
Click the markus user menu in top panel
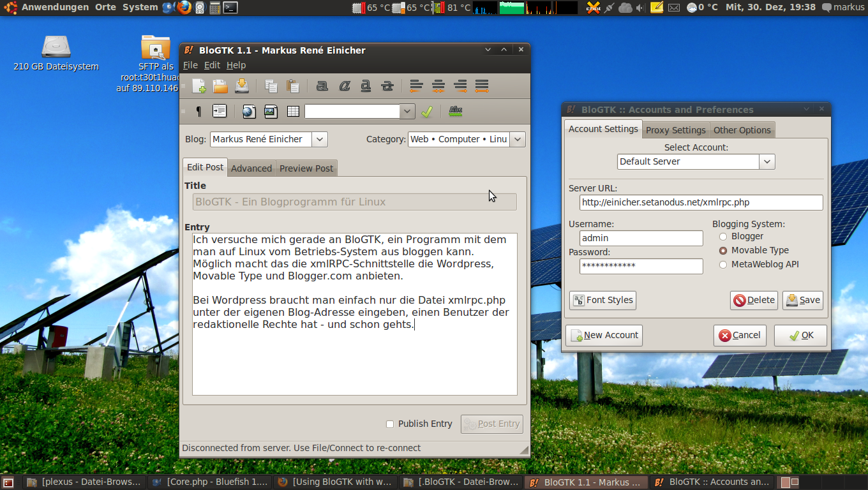click(843, 8)
